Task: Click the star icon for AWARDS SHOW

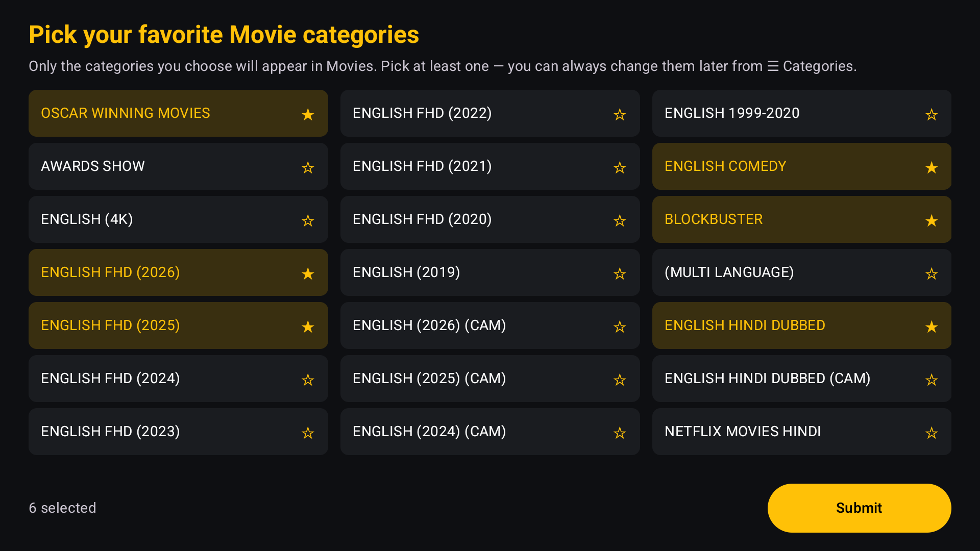Action: point(308,167)
